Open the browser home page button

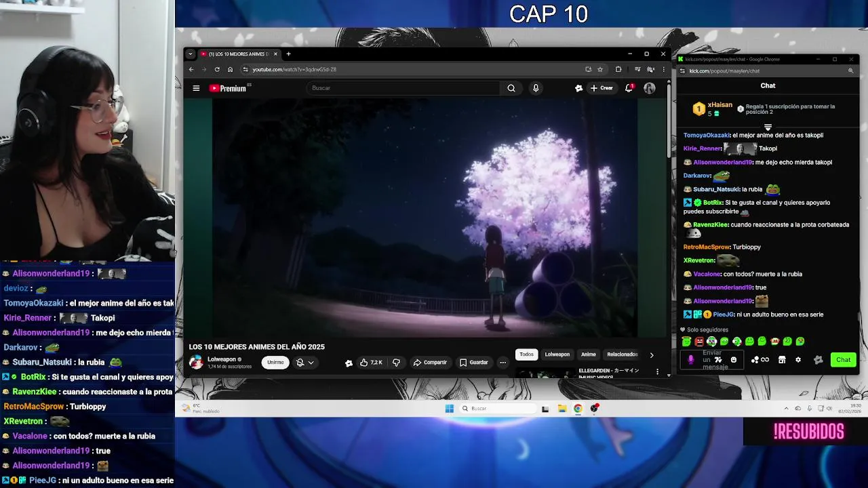coord(230,69)
